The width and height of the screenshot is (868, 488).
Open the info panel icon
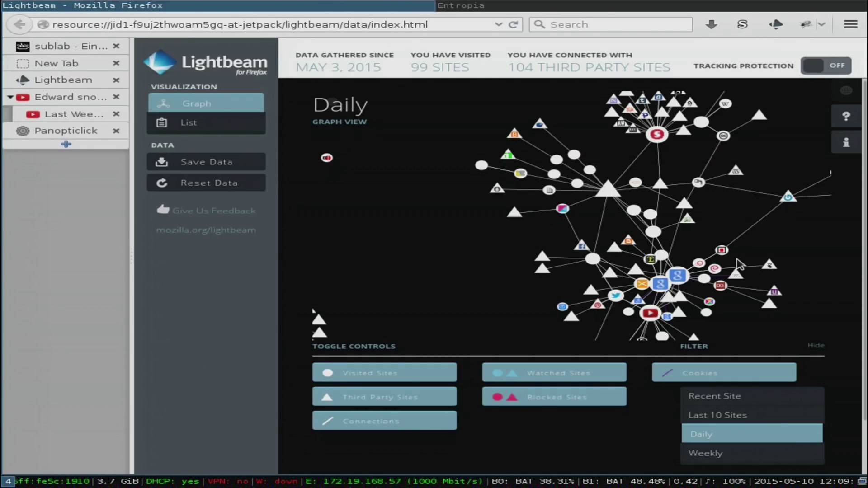pos(846,143)
